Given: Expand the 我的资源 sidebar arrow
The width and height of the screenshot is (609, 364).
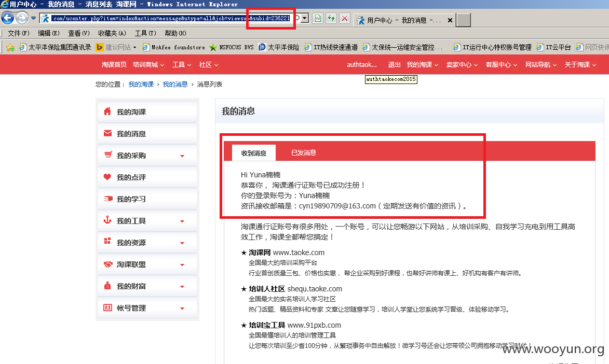Looking at the screenshot, I should [x=182, y=243].
